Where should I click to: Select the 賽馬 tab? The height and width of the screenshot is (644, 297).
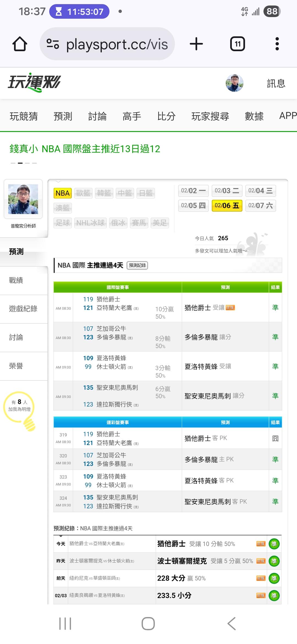[x=139, y=223]
